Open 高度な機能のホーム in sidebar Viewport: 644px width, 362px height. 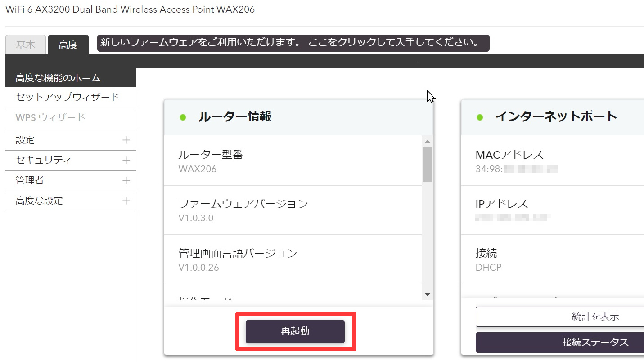click(71, 78)
